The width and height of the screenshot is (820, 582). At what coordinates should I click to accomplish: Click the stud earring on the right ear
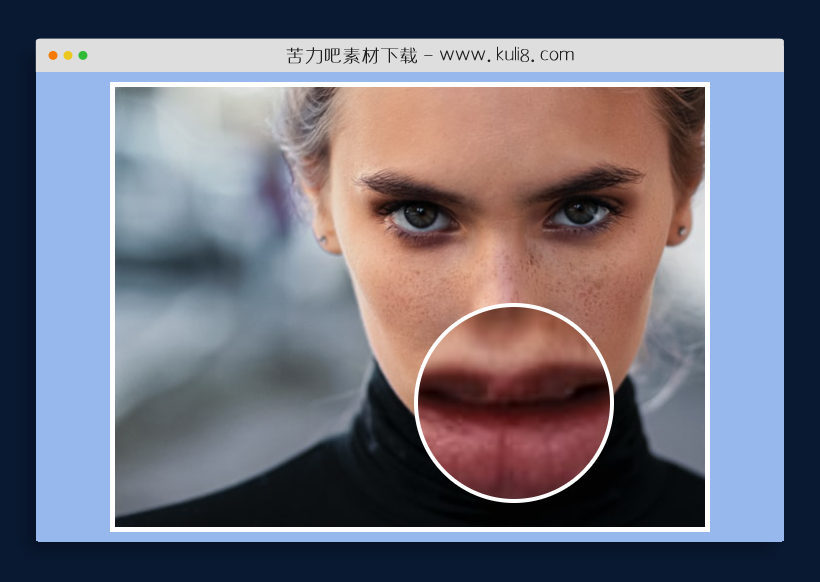coord(683,231)
